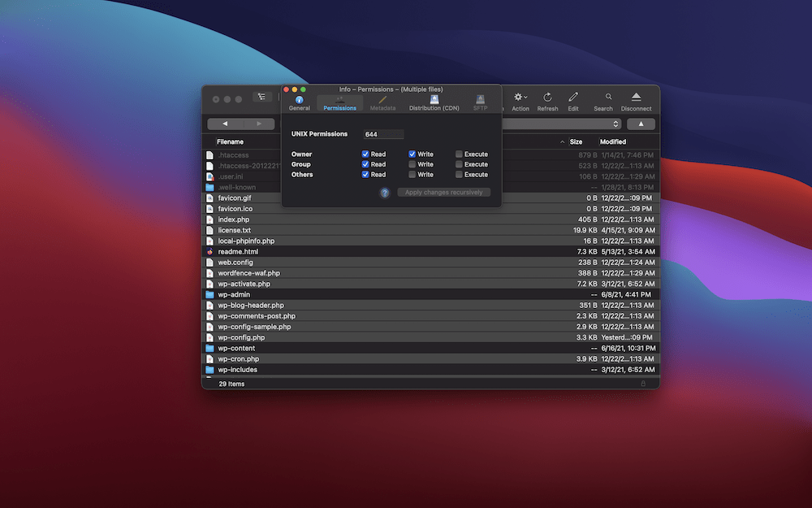Uncheck Group Read permission

(x=365, y=164)
